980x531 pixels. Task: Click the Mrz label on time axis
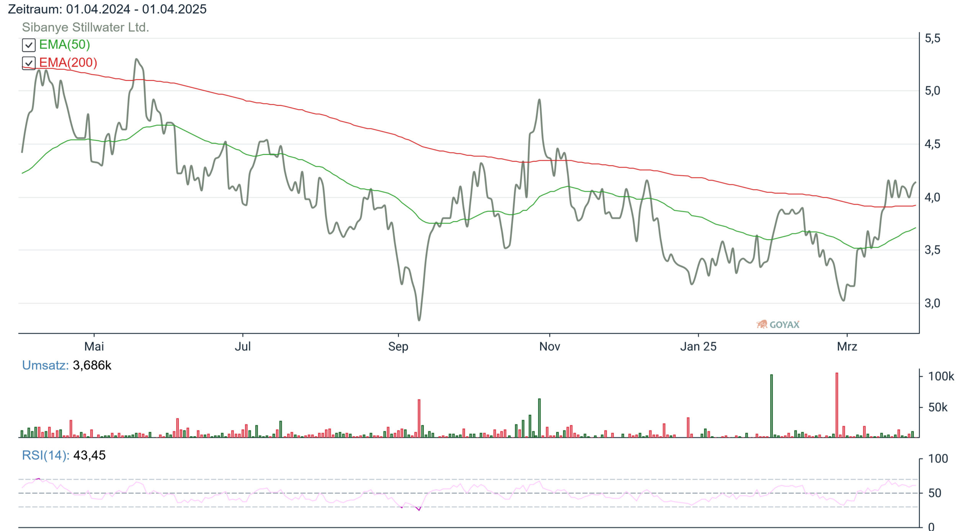click(847, 346)
